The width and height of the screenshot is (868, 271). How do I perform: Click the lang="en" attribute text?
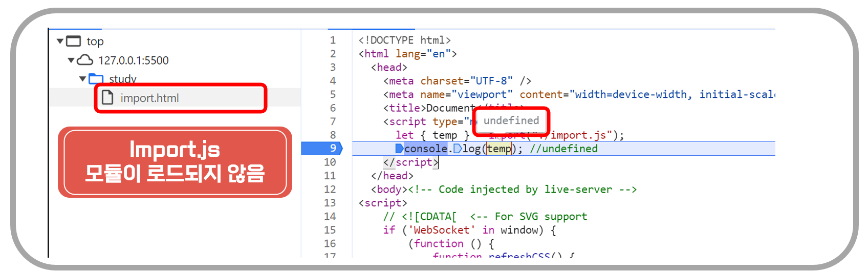click(x=423, y=54)
